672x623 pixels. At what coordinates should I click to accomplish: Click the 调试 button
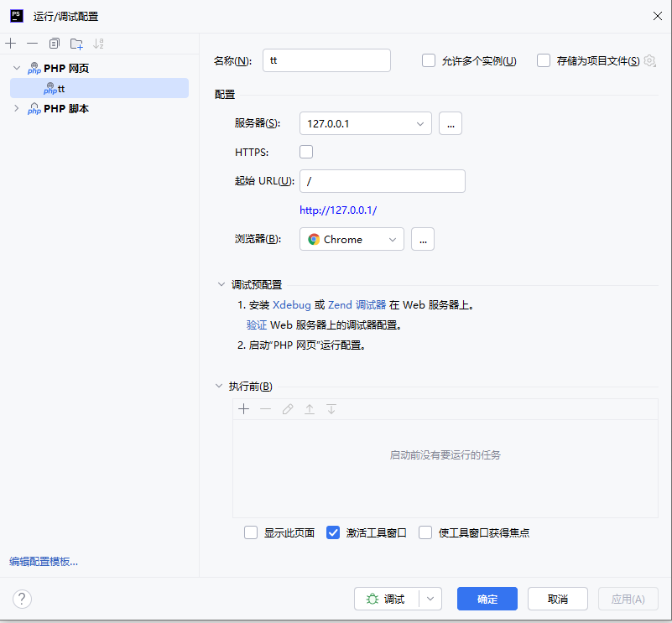(386, 599)
